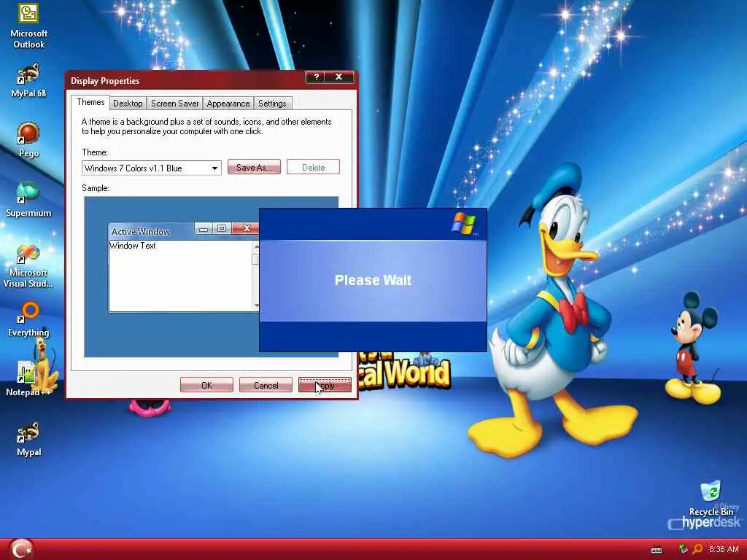Click the Apply button
This screenshot has width=747, height=560.
pos(325,385)
